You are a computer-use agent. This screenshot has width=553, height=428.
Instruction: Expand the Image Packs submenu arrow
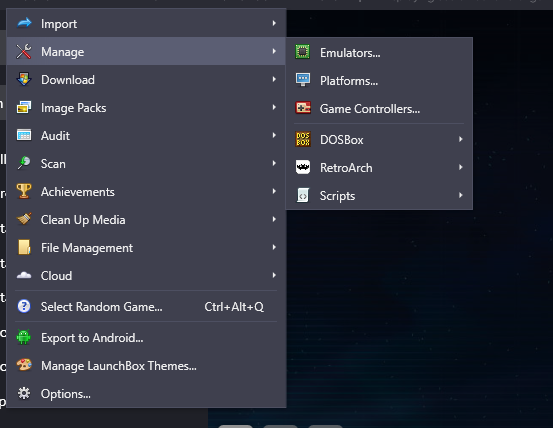[274, 107]
